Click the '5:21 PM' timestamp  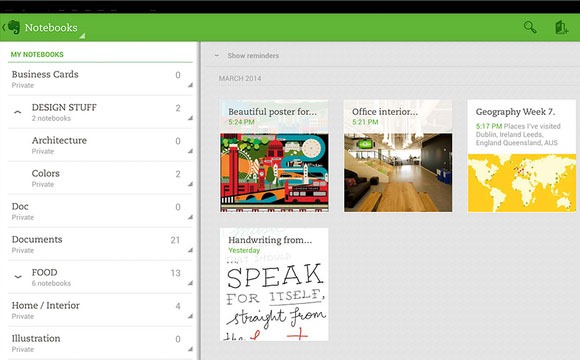pos(365,122)
